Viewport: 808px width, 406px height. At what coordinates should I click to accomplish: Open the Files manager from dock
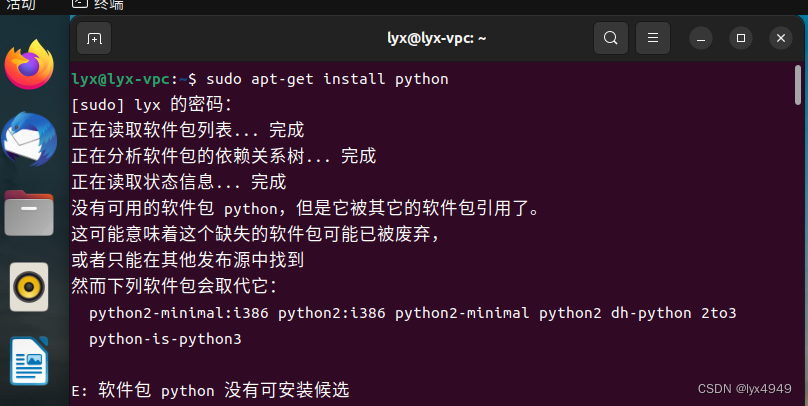[29, 213]
